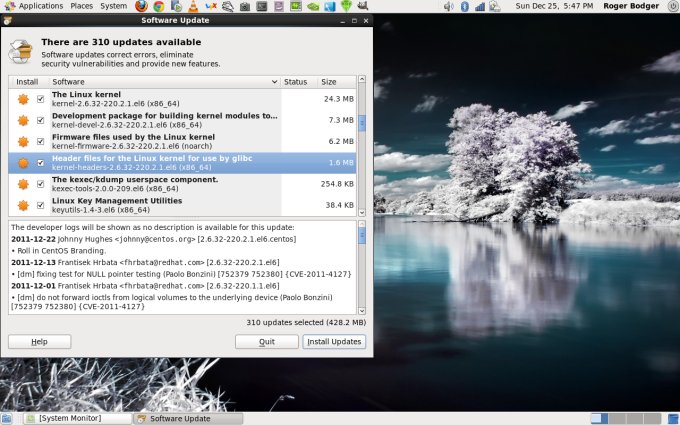This screenshot has height=425, width=680.
Task: Uncheck the kernel-headers package checkbox
Action: (40, 163)
